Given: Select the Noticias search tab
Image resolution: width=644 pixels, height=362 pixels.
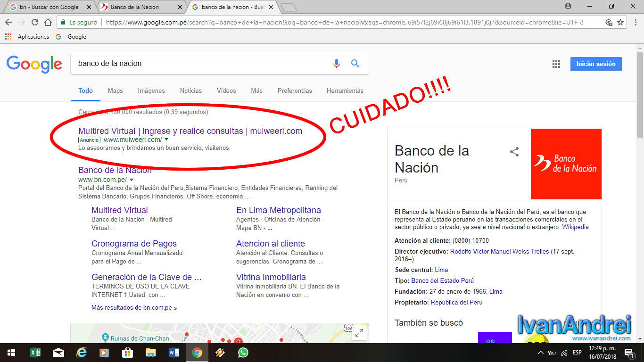Looking at the screenshot, I should click(191, 90).
